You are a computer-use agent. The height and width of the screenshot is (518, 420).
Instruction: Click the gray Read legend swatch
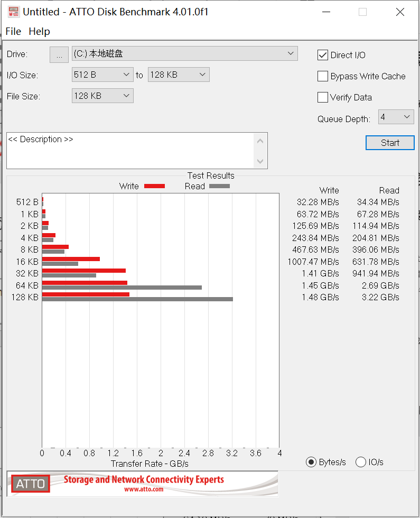[x=220, y=186]
